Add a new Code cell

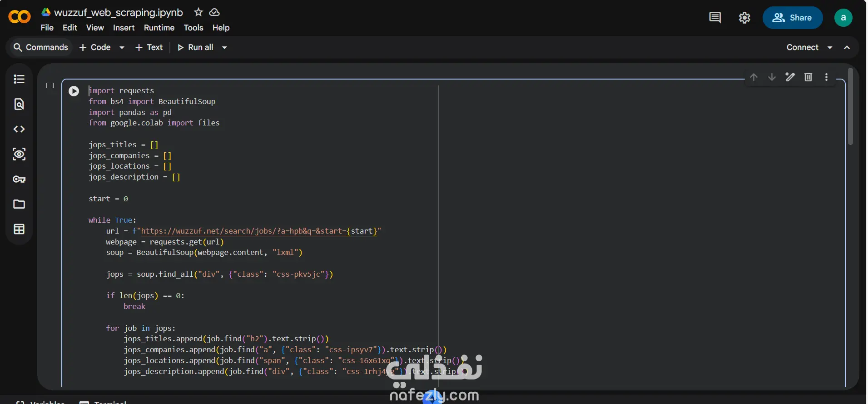pos(95,47)
